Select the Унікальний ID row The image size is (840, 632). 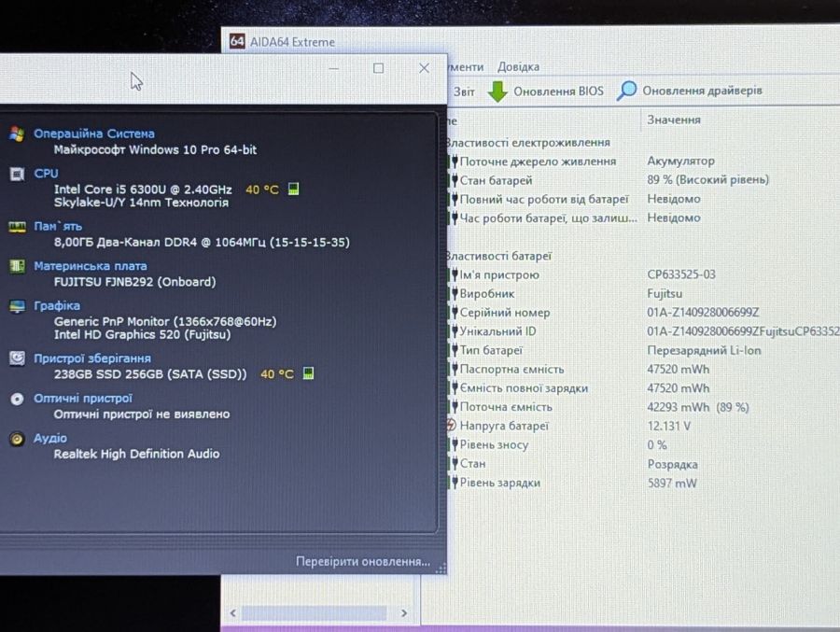pyautogui.click(x=643, y=331)
